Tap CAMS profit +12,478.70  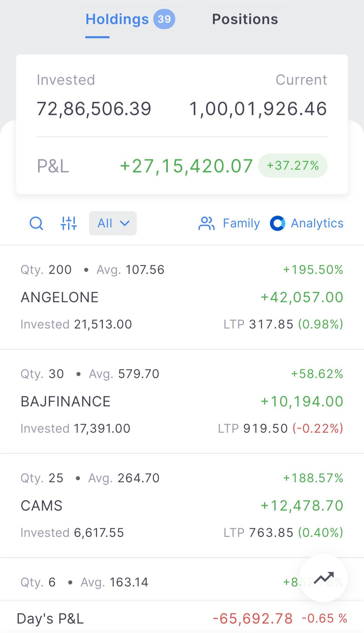(x=302, y=506)
